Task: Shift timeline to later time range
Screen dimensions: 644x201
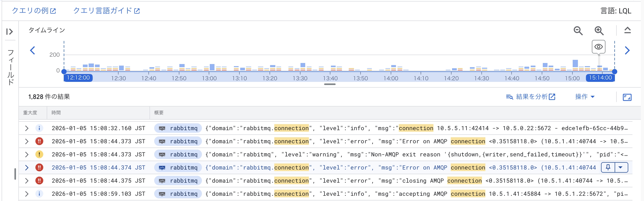Action: (627, 50)
